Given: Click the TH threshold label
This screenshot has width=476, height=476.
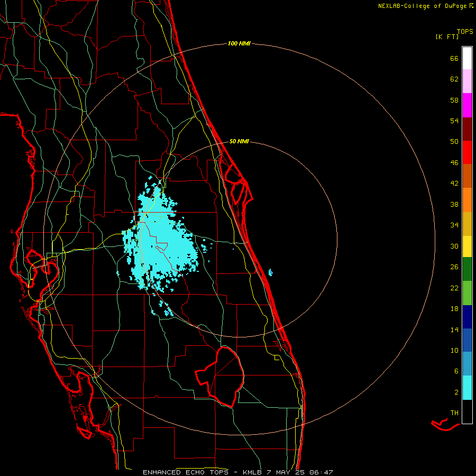Looking at the screenshot, I should pos(454,413).
